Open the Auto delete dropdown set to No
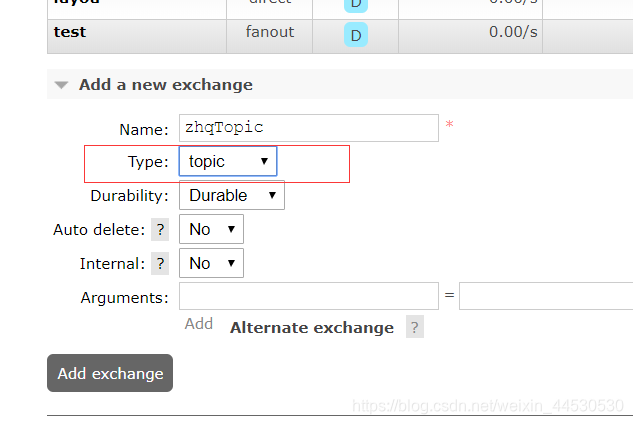 211,229
